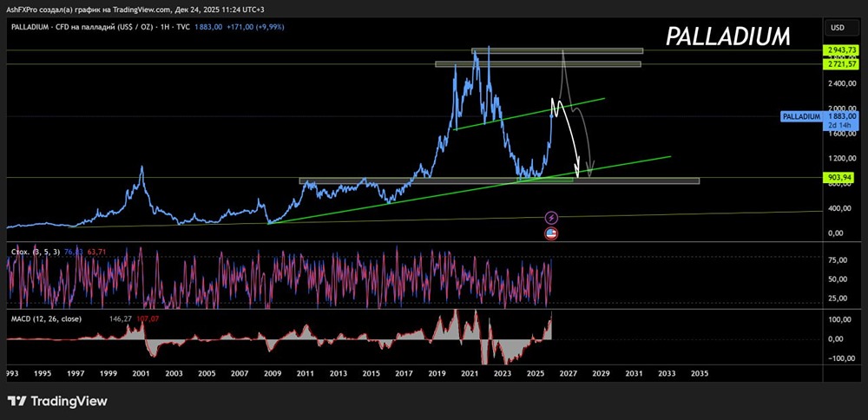Click the 1 600,00 price axis value
The height and width of the screenshot is (420, 868).
click(841, 134)
